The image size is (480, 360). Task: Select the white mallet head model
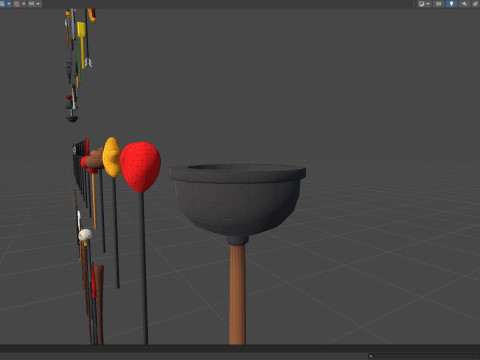click(85, 235)
